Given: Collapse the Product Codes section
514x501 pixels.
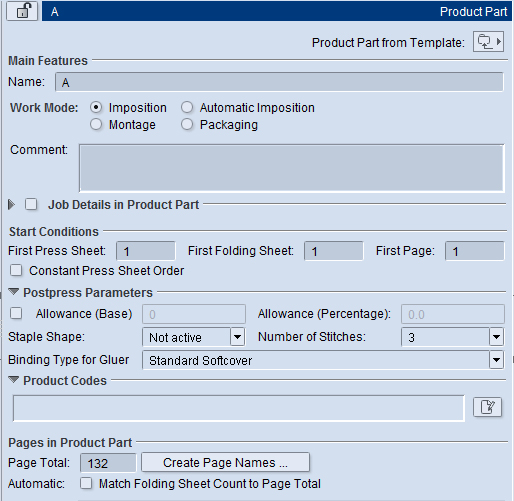Looking at the screenshot, I should [13, 380].
